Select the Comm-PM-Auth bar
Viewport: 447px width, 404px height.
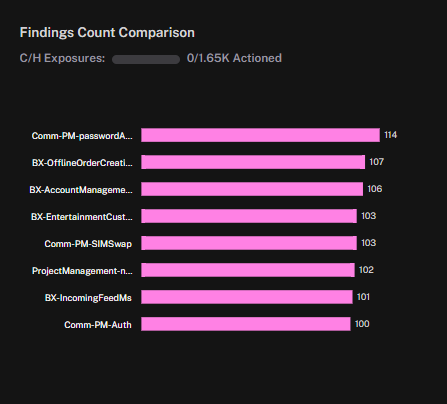[246, 324]
